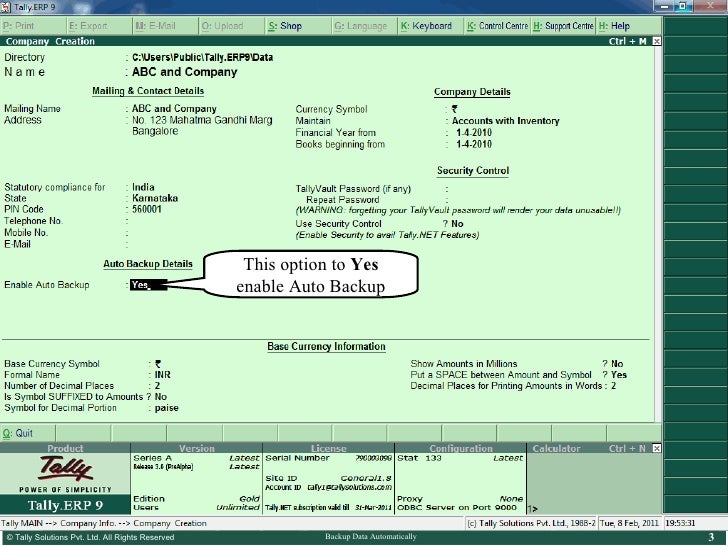The image size is (728, 546).
Task: Click Tally.NET subscription valid till line
Action: point(329,507)
